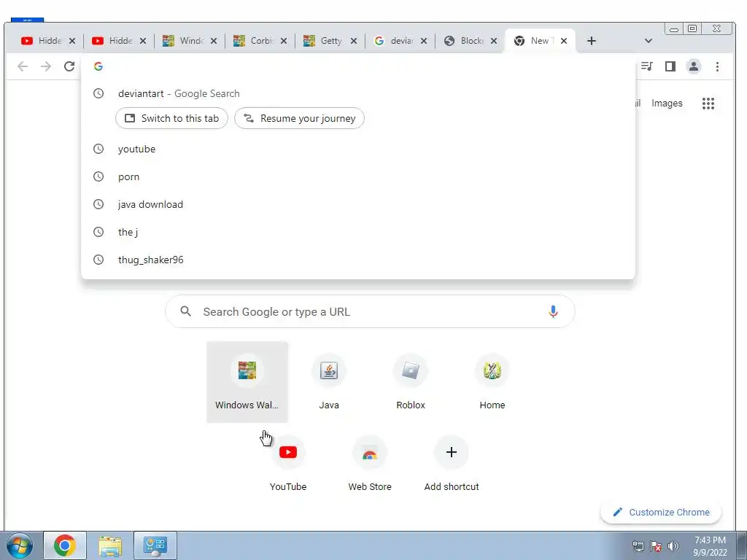Switch to the deviantart Google tab
Image resolution: width=747 pixels, height=560 pixels.
399,41
